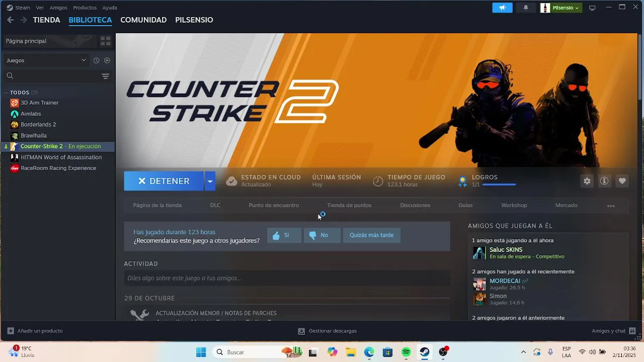Open the DLC tab

point(215,205)
